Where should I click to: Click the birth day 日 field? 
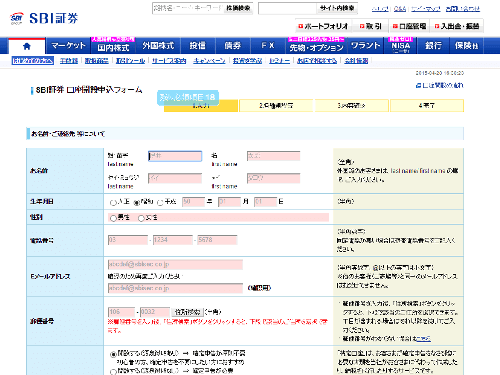point(265,202)
